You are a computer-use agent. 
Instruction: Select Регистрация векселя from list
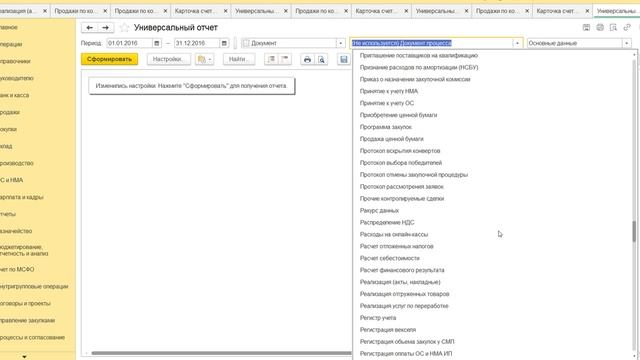[388, 330]
